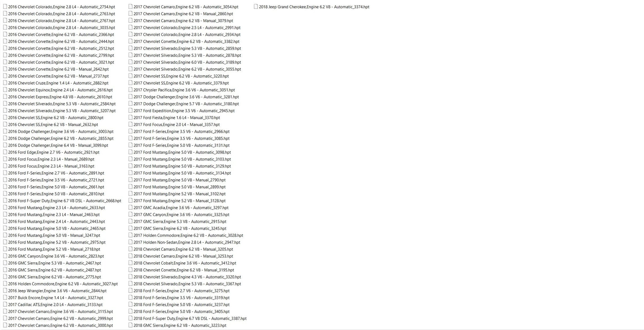Click file icon for 2016 Chevrolet Cruze Automatic_2882.hpt
This screenshot has width=644, height=330.
5,83
